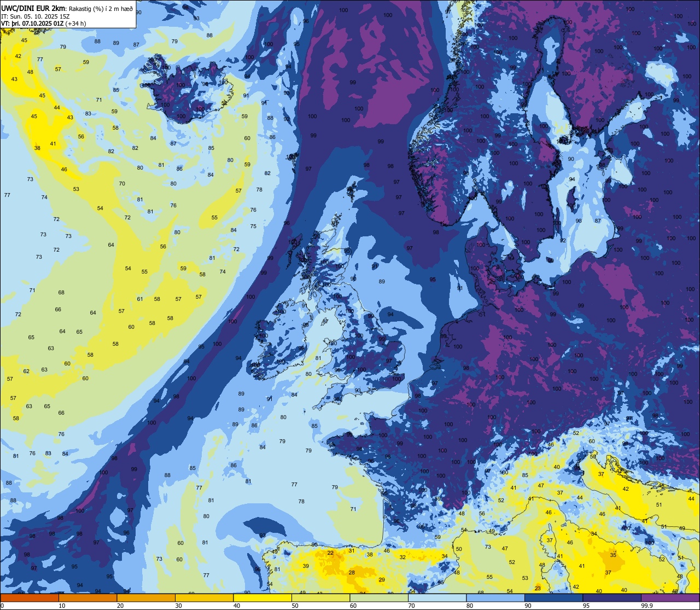Click the 0–10% dark orange legend swatch
Viewport: 700px width, 610px height.
click(30, 597)
